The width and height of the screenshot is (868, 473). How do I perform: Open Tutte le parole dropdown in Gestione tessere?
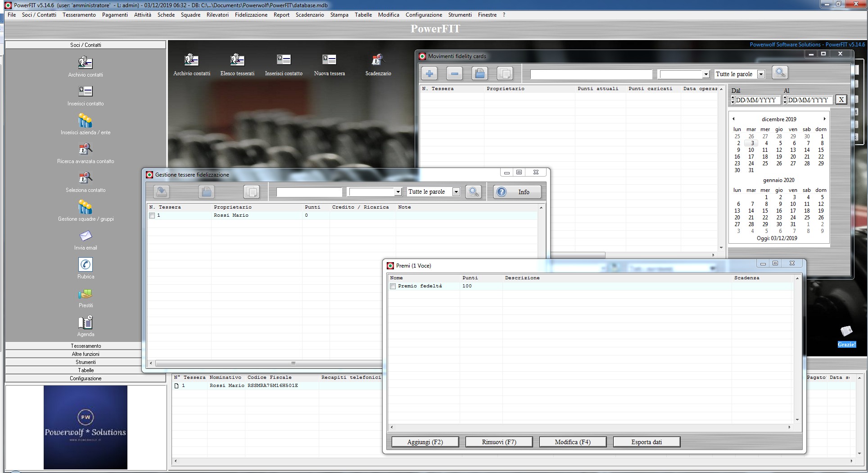point(456,192)
